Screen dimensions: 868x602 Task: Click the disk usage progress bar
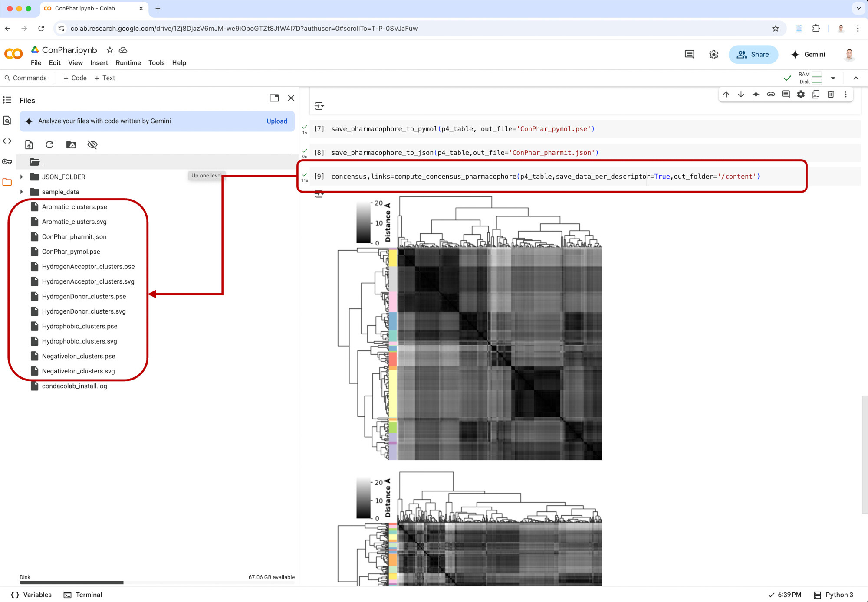point(157,582)
